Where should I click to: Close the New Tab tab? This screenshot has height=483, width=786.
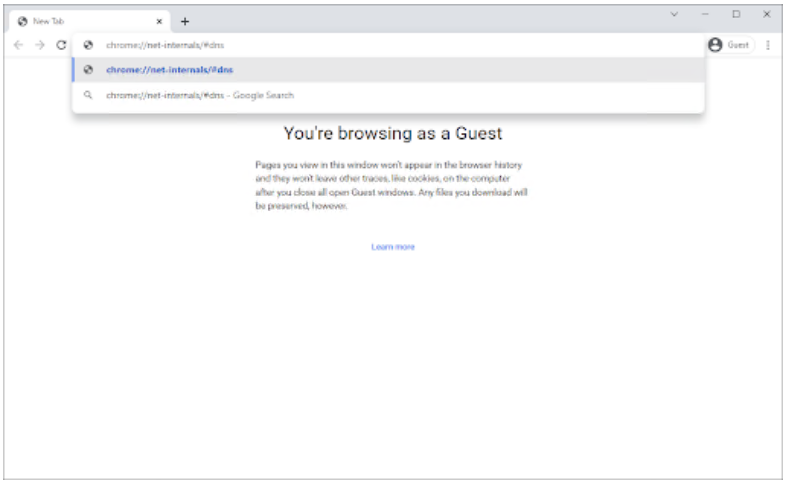(x=159, y=21)
